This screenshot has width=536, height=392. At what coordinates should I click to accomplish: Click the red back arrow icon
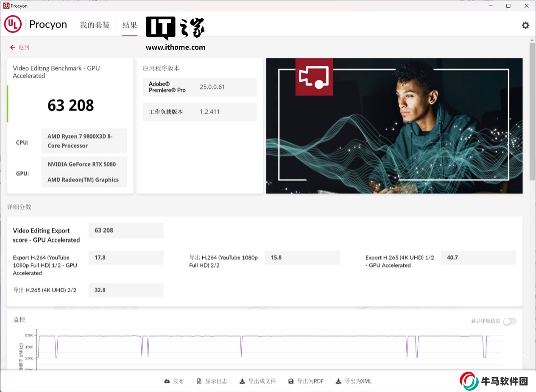[x=13, y=48]
